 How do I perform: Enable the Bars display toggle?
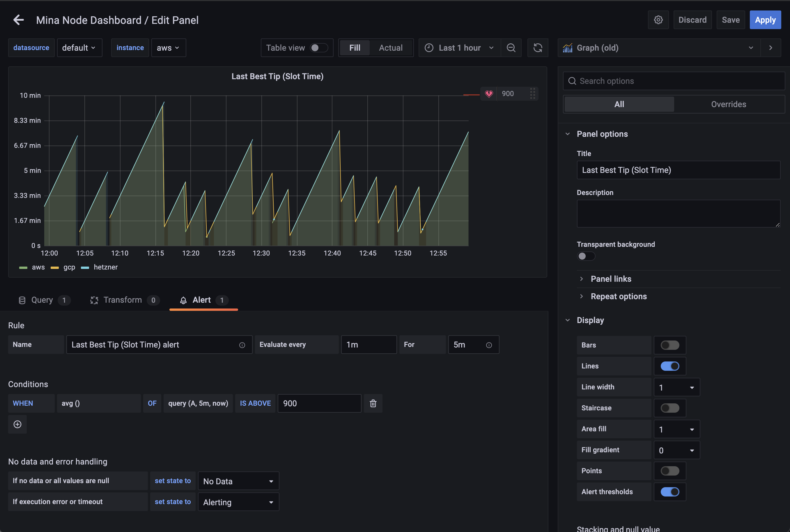coord(669,345)
